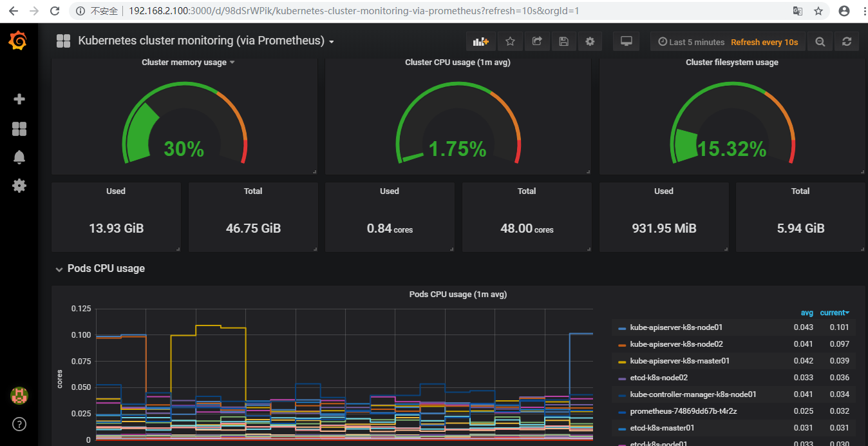
Task: Click the 931.95 MiB used value
Action: point(664,228)
